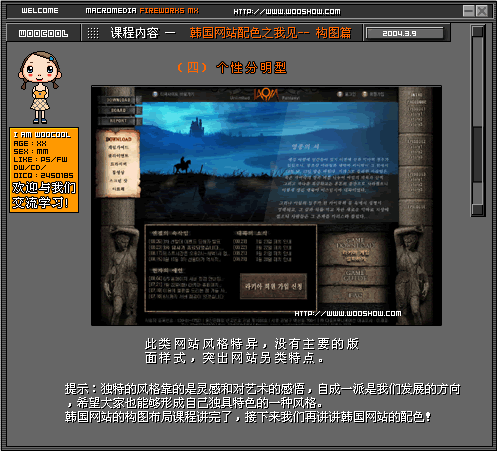Click the pixel girl avatar

pos(40,87)
